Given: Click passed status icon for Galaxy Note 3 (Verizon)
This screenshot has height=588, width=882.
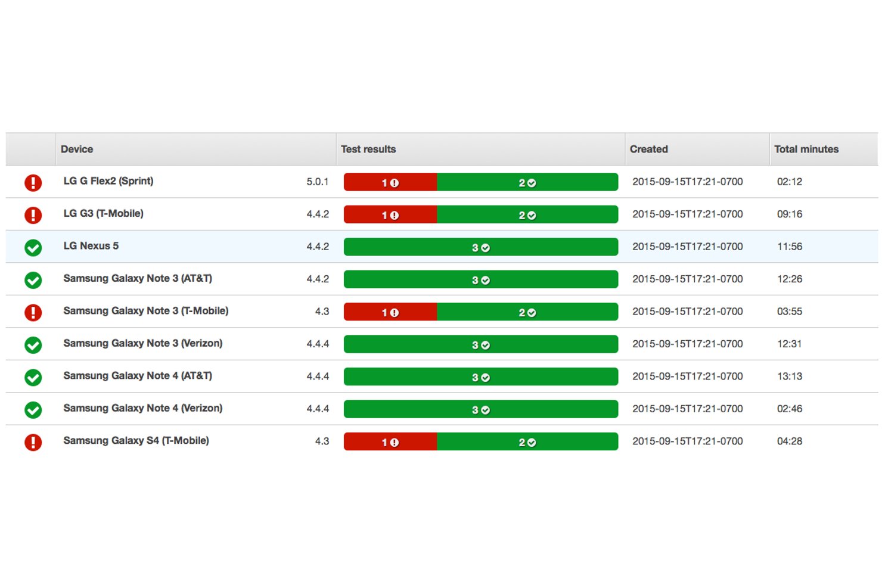Looking at the screenshot, I should pos(33,344).
